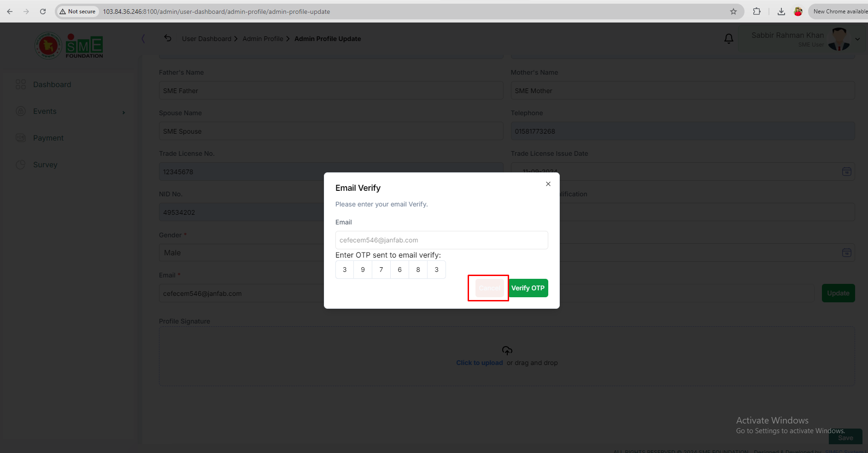Click the Not secure site info chip

click(77, 12)
